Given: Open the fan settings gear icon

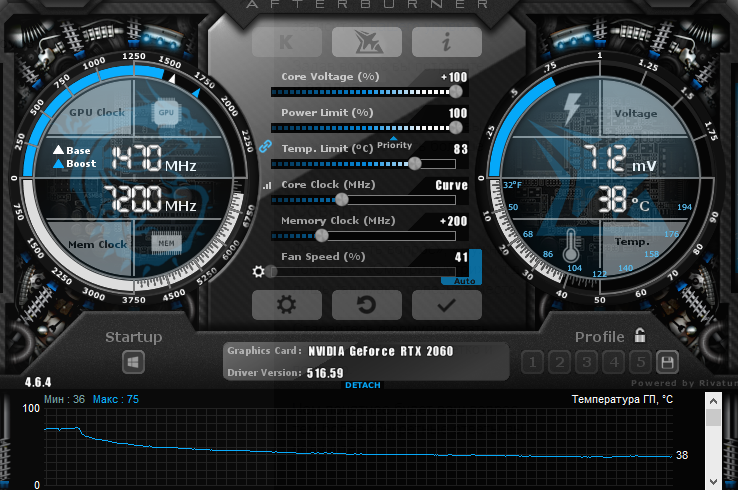Looking at the screenshot, I should click(x=258, y=271).
